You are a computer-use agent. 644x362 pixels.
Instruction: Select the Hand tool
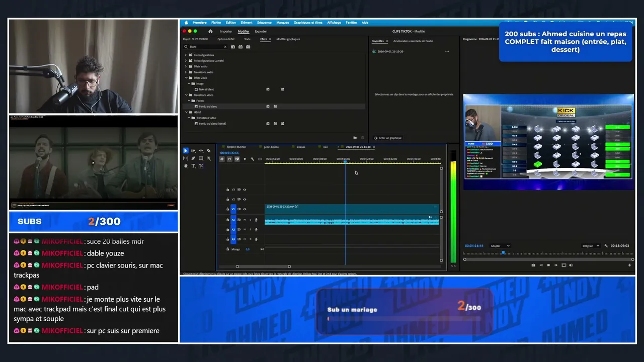click(186, 166)
